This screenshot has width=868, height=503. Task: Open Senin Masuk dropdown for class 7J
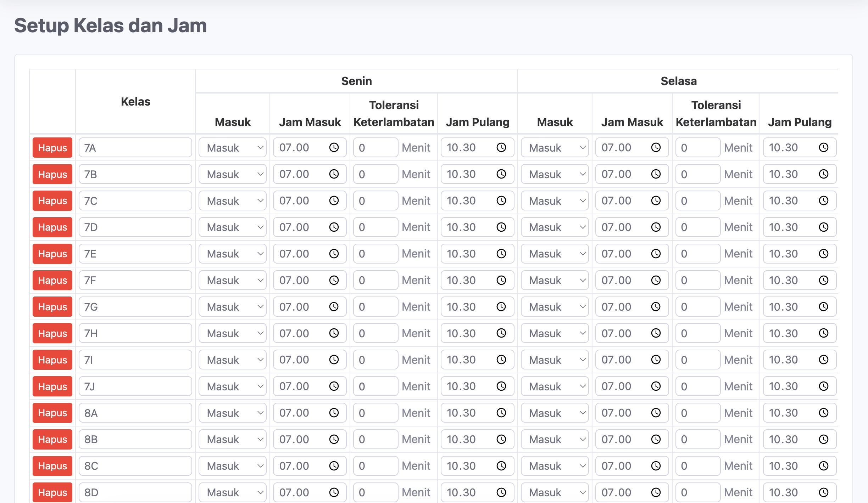[233, 386]
